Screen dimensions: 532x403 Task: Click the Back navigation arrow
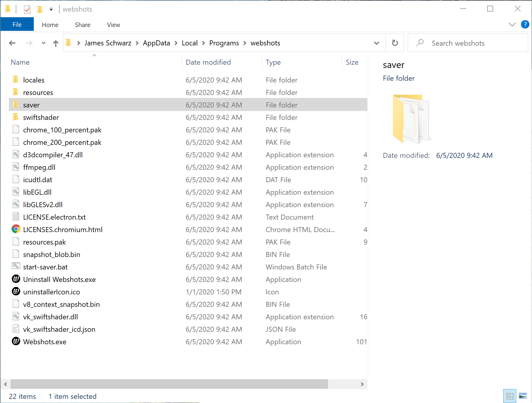coord(12,43)
